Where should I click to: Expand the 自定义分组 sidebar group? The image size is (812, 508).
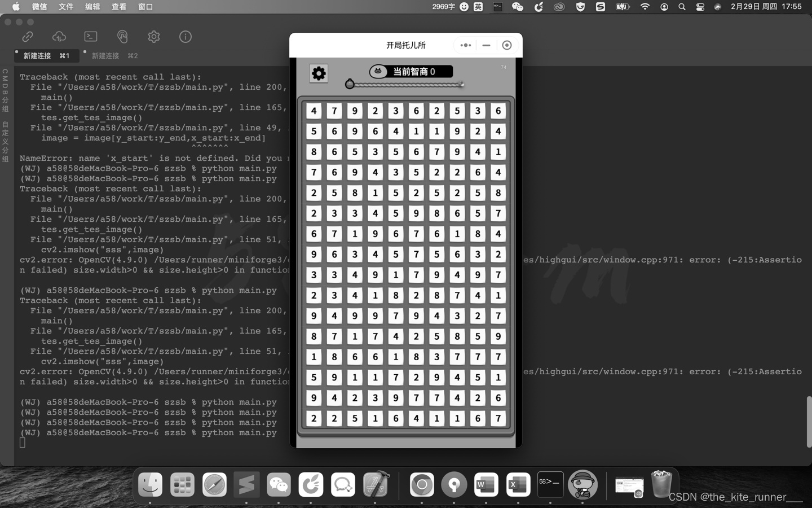5,142
